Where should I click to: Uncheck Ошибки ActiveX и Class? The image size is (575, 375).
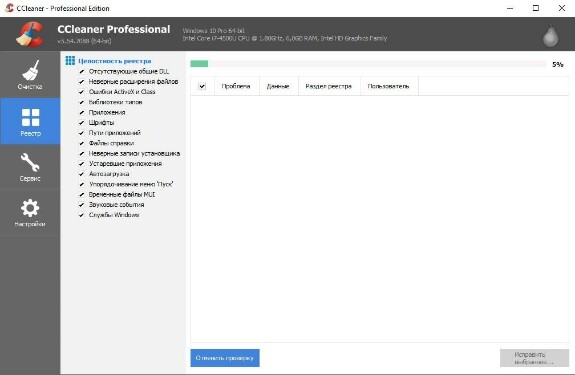point(81,92)
